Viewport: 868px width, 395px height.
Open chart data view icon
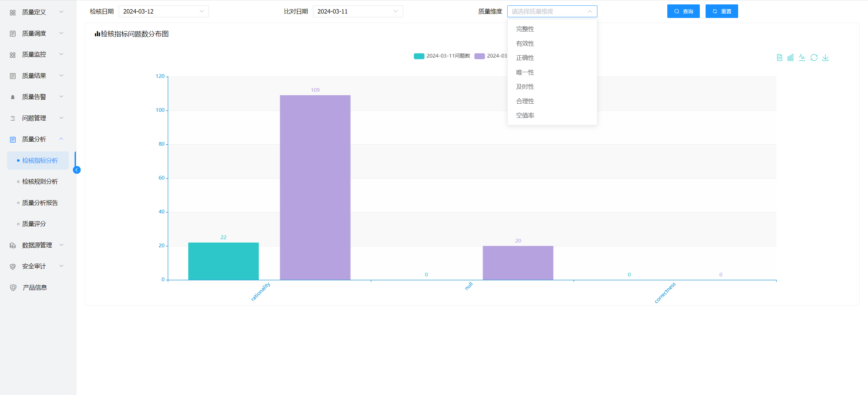click(x=779, y=58)
